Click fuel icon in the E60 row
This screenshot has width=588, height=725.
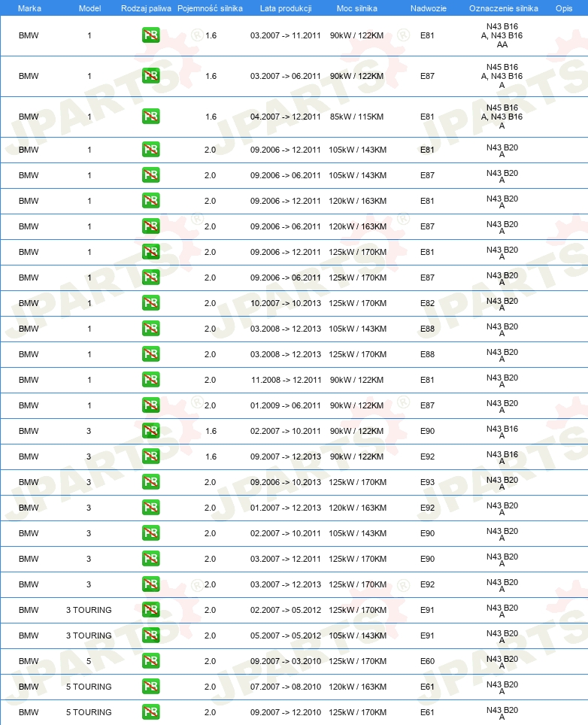[150, 661]
